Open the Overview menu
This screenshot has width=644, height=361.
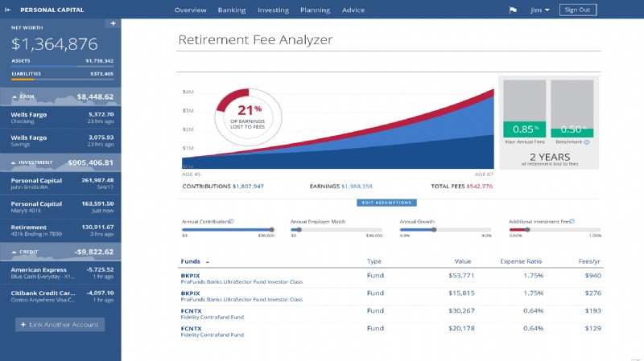pos(190,10)
